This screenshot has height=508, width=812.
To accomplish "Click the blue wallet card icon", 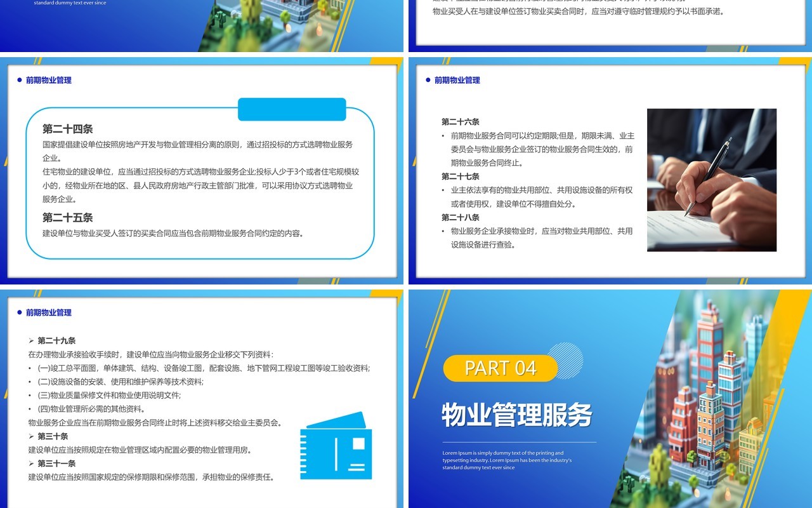I will [336, 446].
